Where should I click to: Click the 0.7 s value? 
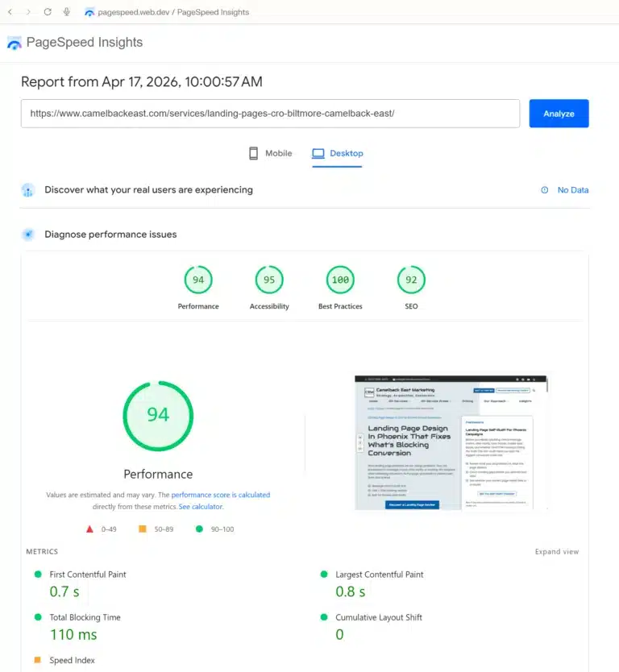coord(64,592)
